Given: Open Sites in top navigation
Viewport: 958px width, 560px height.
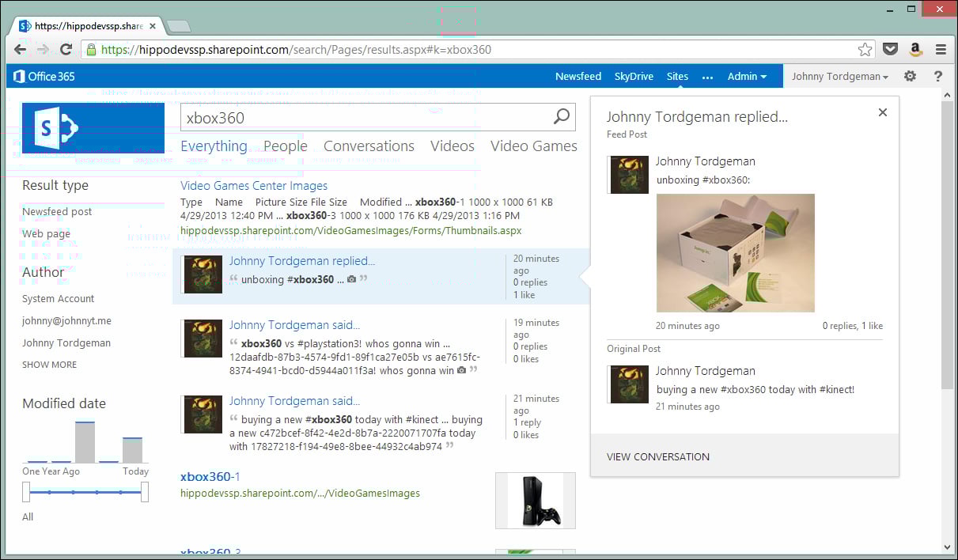Looking at the screenshot, I should pyautogui.click(x=677, y=77).
